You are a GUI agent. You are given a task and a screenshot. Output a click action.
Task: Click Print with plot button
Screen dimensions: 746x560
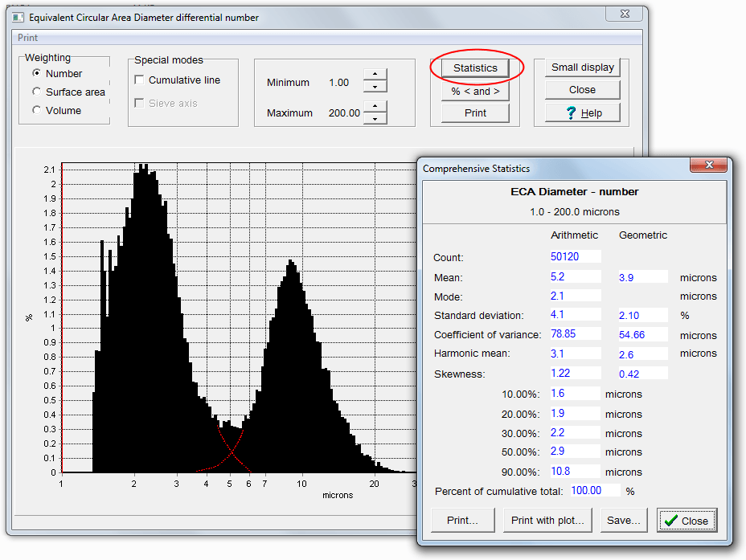tap(547, 520)
